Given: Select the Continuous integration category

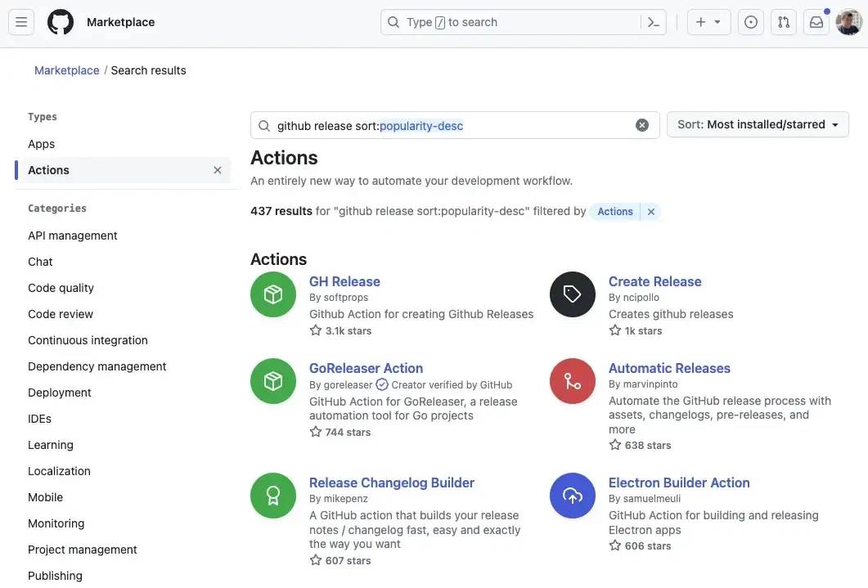Looking at the screenshot, I should pos(88,339).
